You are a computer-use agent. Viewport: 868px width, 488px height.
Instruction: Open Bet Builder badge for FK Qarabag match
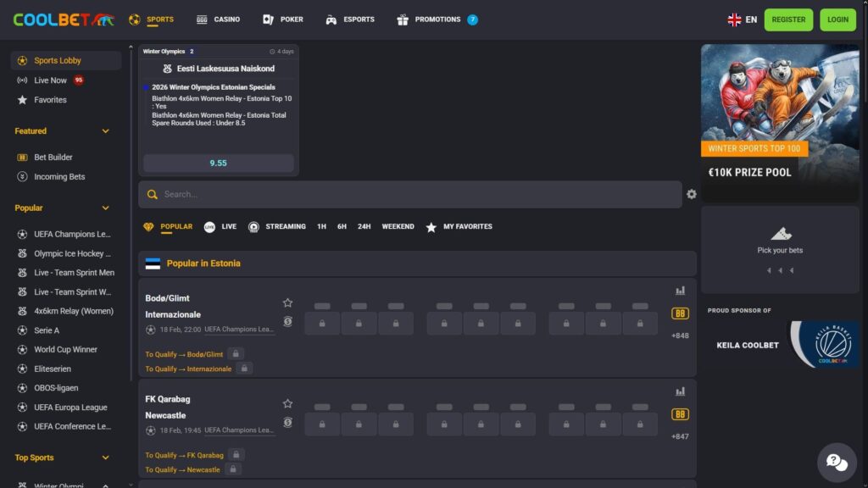click(x=680, y=414)
